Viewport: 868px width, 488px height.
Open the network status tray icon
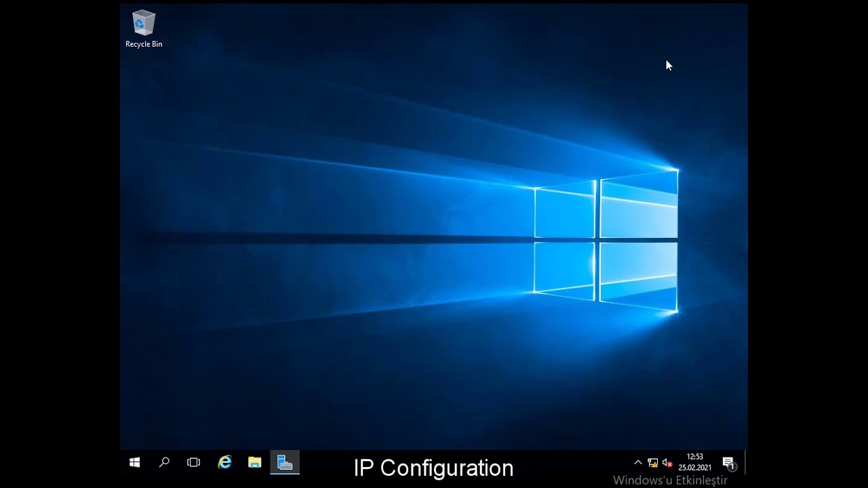[652, 463]
